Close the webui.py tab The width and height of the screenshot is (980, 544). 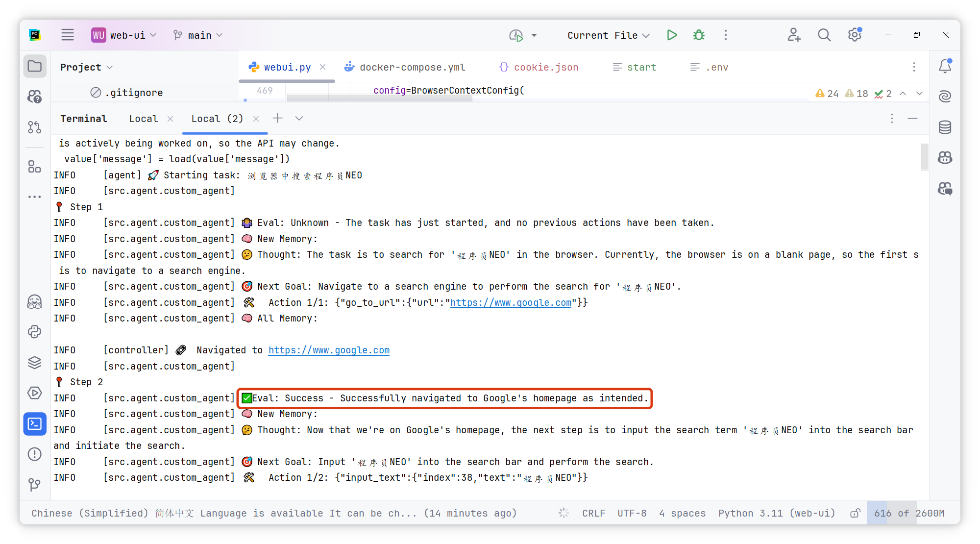coord(322,67)
